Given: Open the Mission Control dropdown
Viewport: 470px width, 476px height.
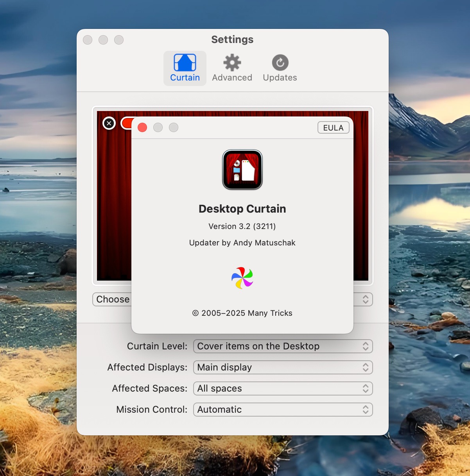Looking at the screenshot, I should [x=283, y=410].
